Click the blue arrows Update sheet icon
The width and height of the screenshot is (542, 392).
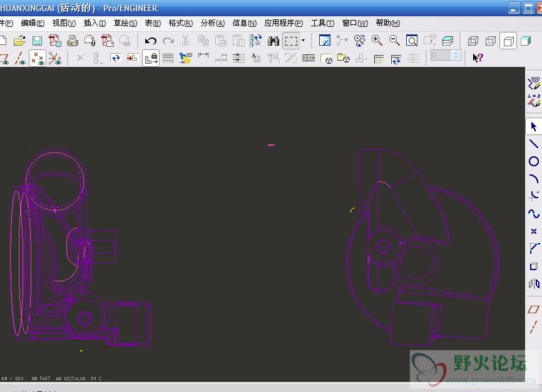[x=115, y=58]
